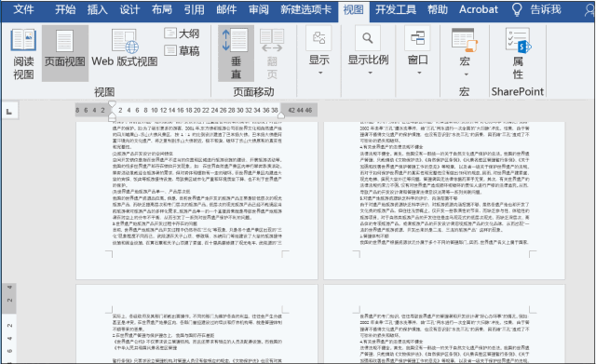Toggle 翻页 side-to-side page movement

click(x=272, y=54)
